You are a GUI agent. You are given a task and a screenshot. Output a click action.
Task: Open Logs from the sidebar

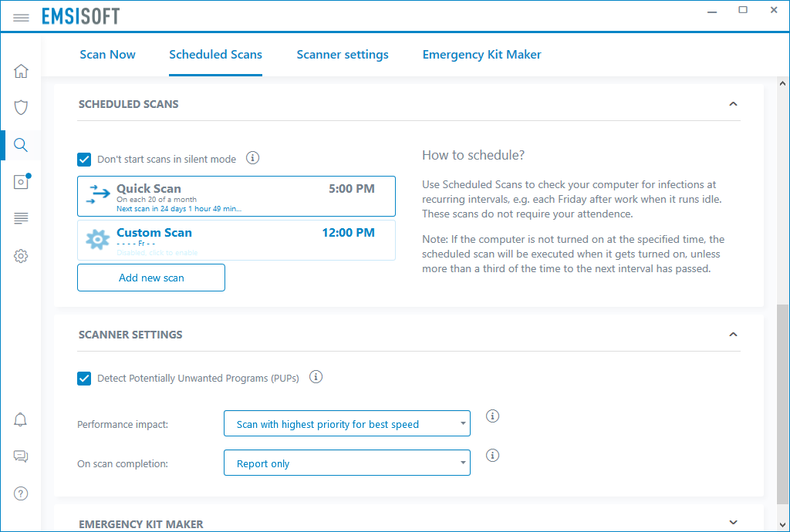pyautogui.click(x=21, y=218)
